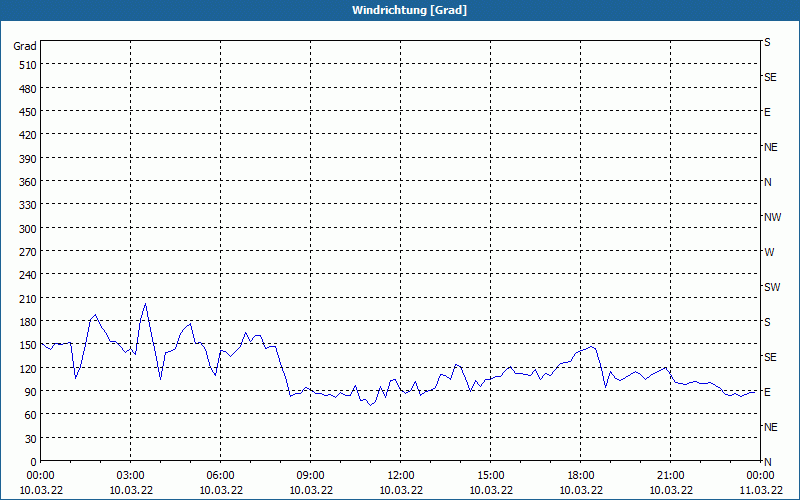Viewport: 800px width, 500px height.
Task: Click the 18:00 time axis marker
Action: [581, 475]
